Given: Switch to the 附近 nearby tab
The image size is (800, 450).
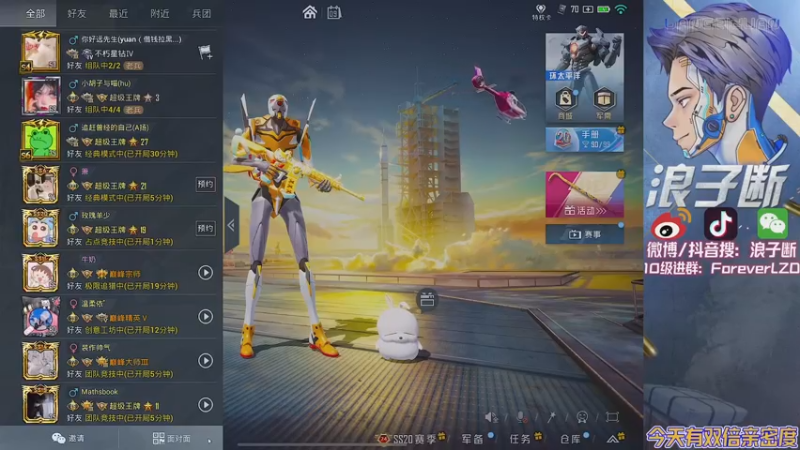Looking at the screenshot, I should pyautogui.click(x=160, y=13).
